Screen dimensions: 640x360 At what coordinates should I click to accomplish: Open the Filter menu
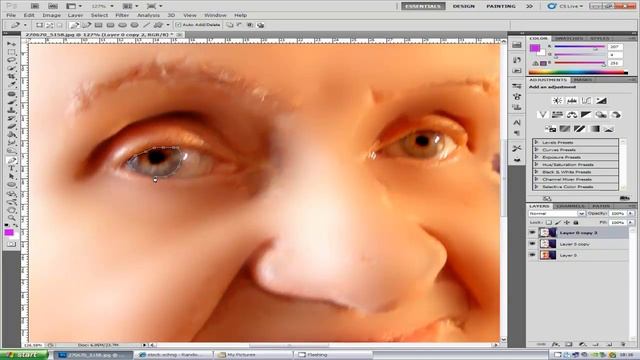(122, 15)
